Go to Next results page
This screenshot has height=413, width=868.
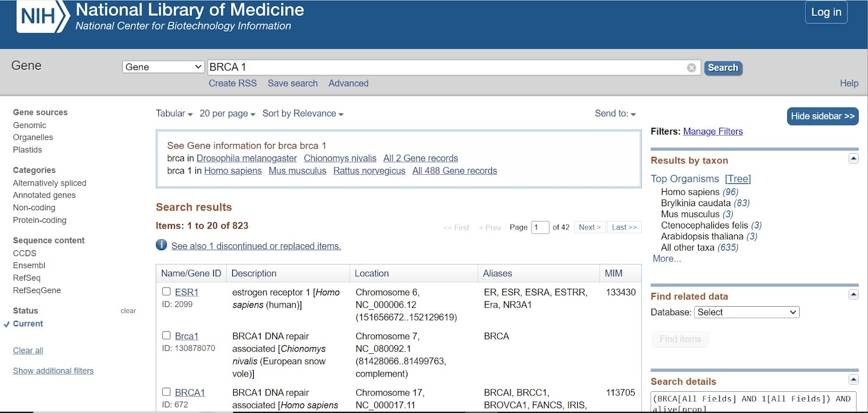coord(590,227)
